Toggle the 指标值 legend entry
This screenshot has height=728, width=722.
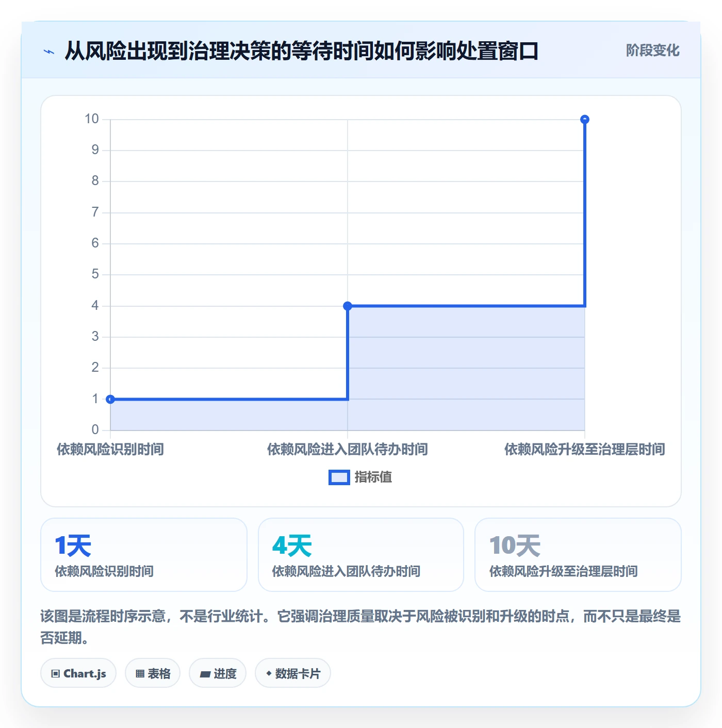(360, 477)
